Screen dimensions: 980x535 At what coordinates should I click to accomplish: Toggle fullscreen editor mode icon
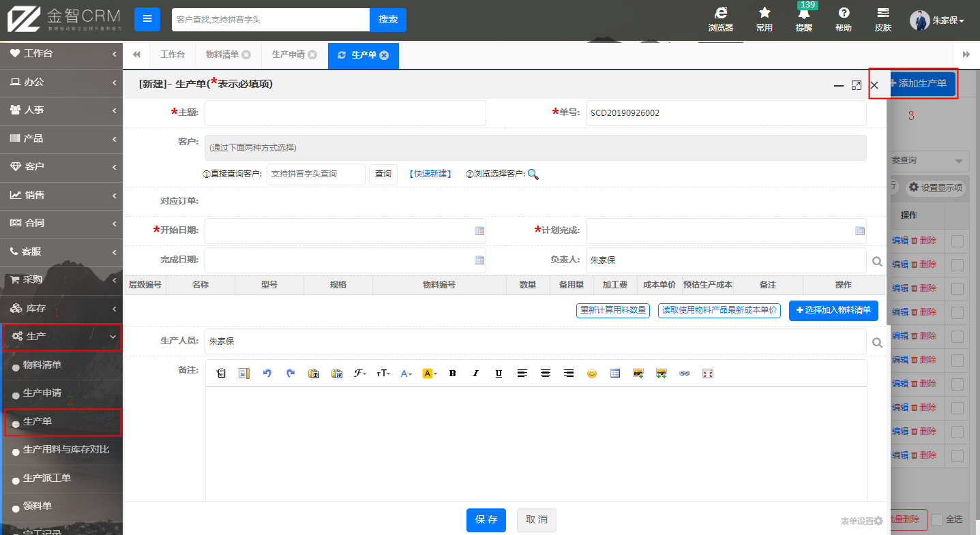point(708,373)
